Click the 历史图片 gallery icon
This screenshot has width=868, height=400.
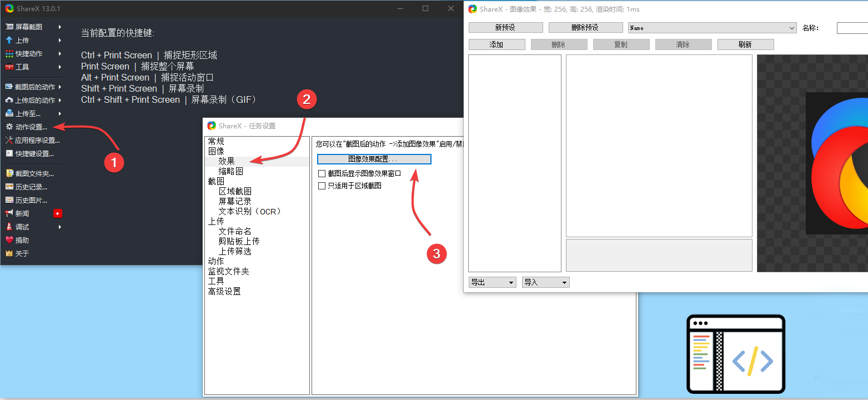pos(9,200)
